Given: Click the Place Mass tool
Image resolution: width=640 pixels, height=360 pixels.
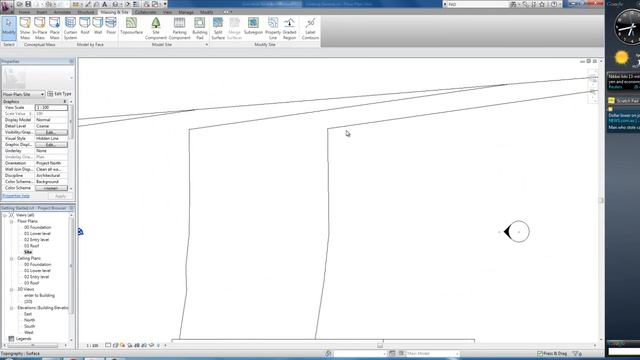Looking at the screenshot, I should coord(55,28).
